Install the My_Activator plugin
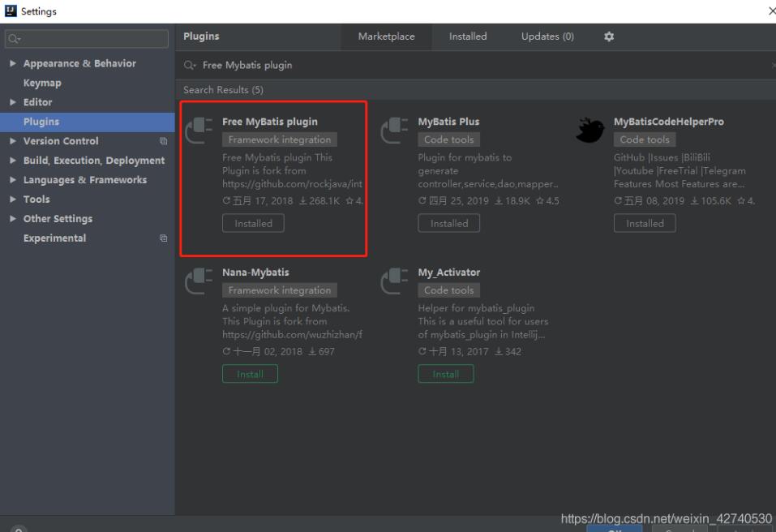Image resolution: width=776 pixels, height=532 pixels. pyautogui.click(x=445, y=374)
